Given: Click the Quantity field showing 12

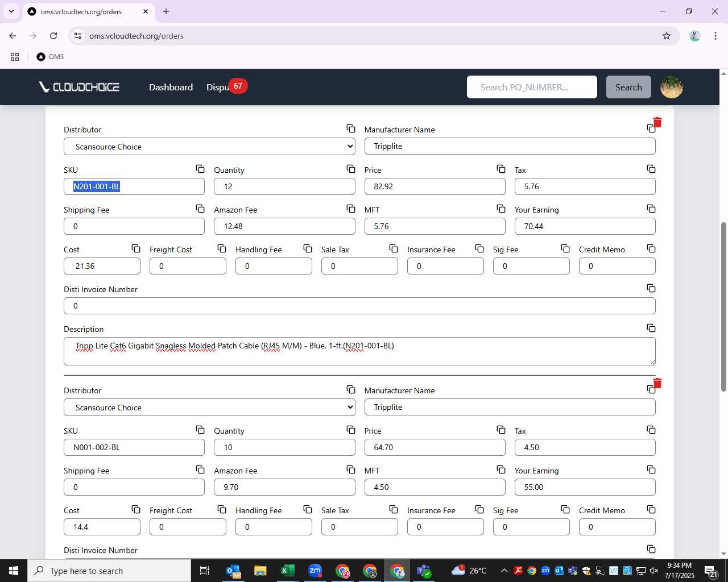Looking at the screenshot, I should 284,186.
